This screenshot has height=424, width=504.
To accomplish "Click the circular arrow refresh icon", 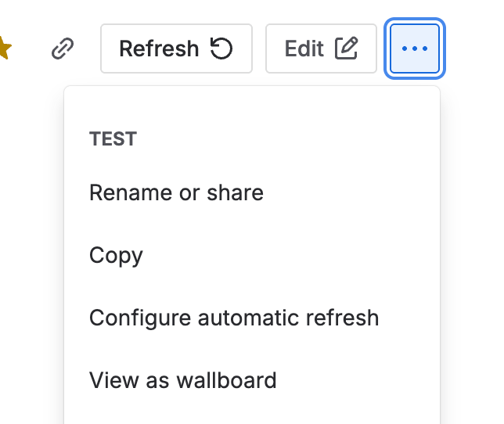I will [222, 49].
